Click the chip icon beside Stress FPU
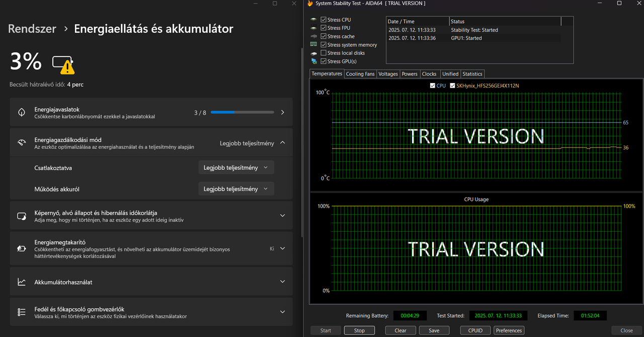This screenshot has width=644, height=337. click(x=314, y=28)
